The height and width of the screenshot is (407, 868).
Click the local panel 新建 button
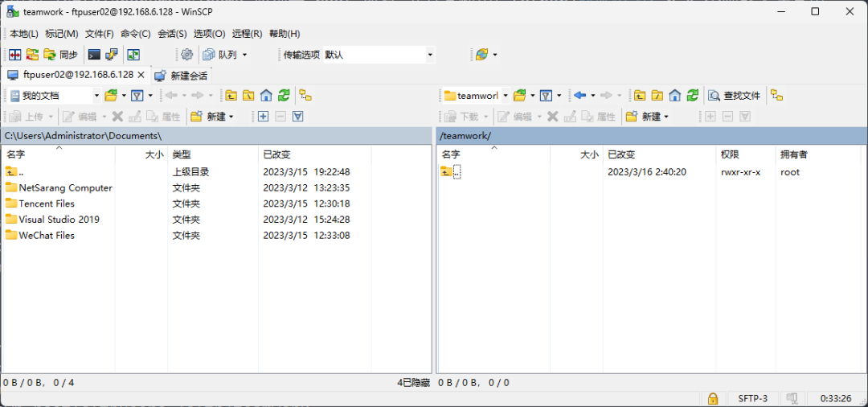pyautogui.click(x=212, y=117)
